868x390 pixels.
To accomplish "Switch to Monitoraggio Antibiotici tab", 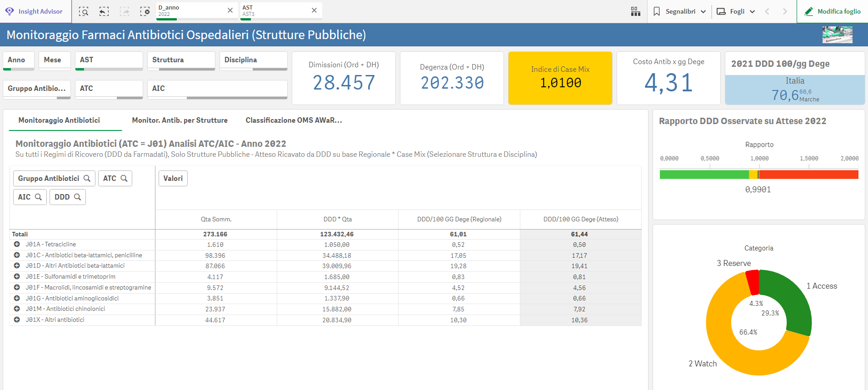I will point(59,120).
